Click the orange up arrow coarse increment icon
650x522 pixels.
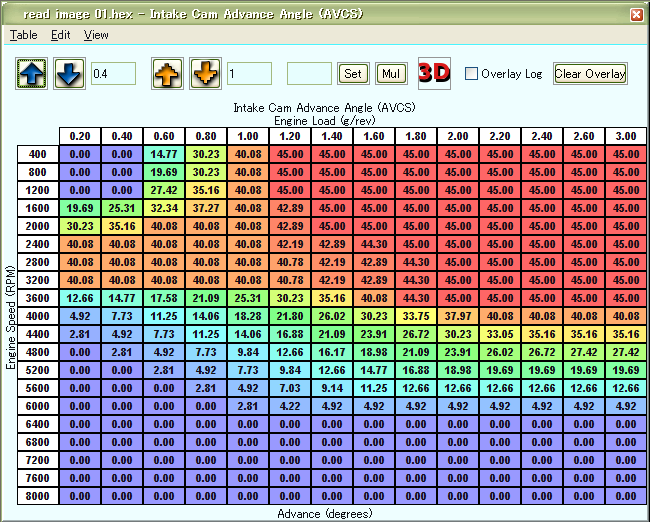pyautogui.click(x=167, y=74)
